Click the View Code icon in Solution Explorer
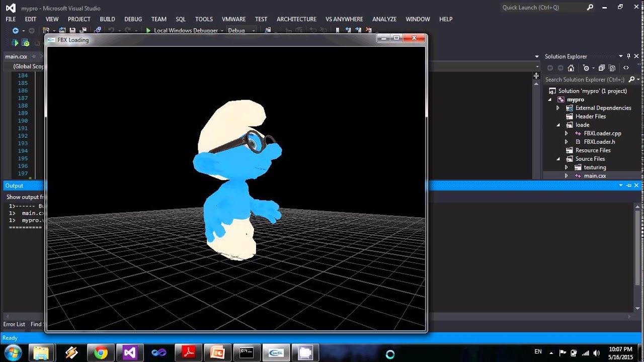The height and width of the screenshot is (362, 644). pyautogui.click(x=626, y=68)
